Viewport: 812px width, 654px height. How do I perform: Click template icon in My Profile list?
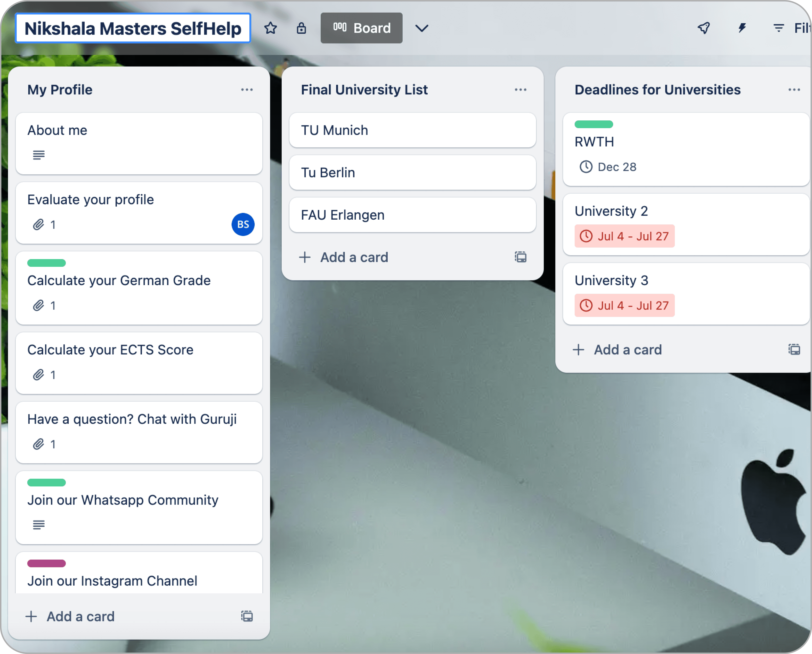pos(247,616)
